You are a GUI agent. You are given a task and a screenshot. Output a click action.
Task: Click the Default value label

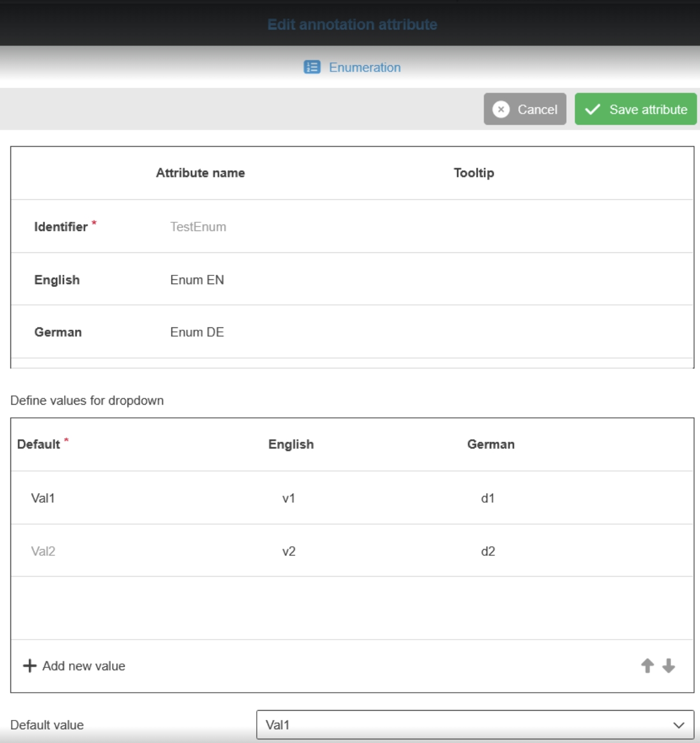[47, 725]
